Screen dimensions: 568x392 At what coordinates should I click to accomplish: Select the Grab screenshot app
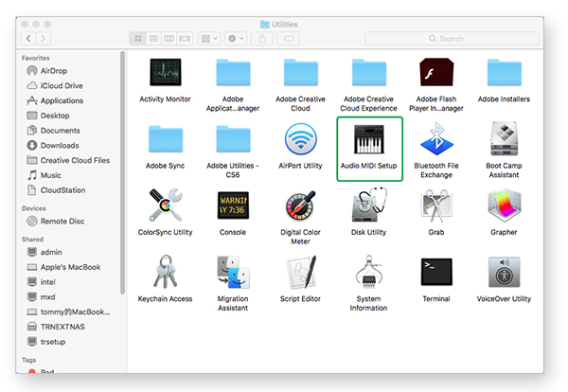click(x=436, y=205)
